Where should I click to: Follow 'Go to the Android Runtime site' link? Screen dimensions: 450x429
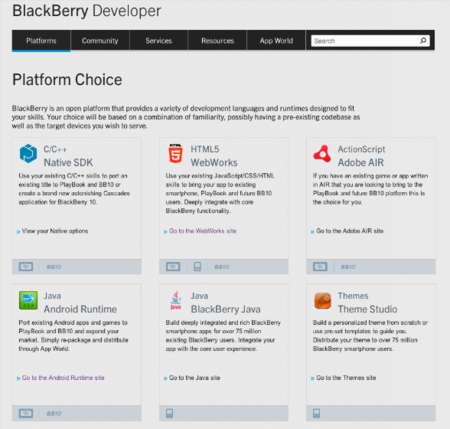coord(63,378)
